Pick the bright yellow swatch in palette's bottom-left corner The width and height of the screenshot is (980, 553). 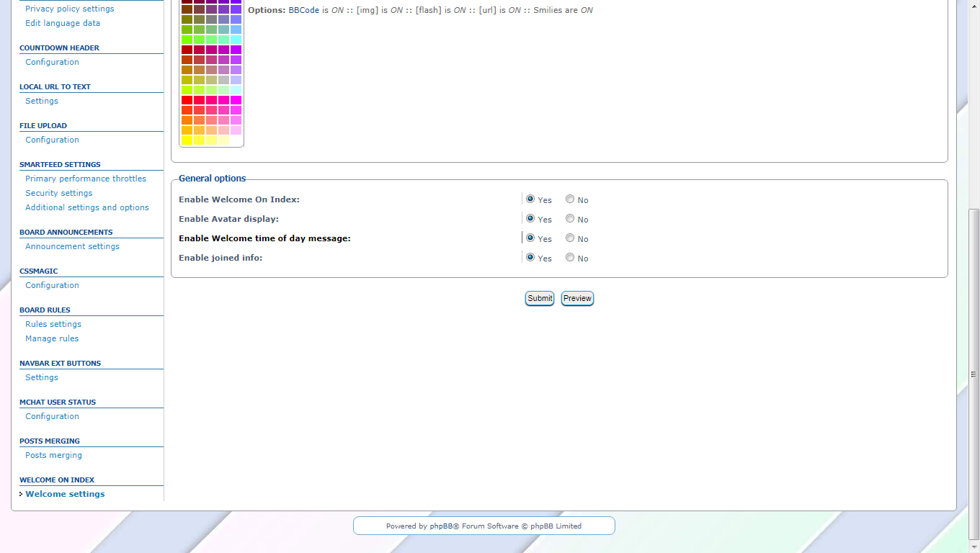[187, 140]
